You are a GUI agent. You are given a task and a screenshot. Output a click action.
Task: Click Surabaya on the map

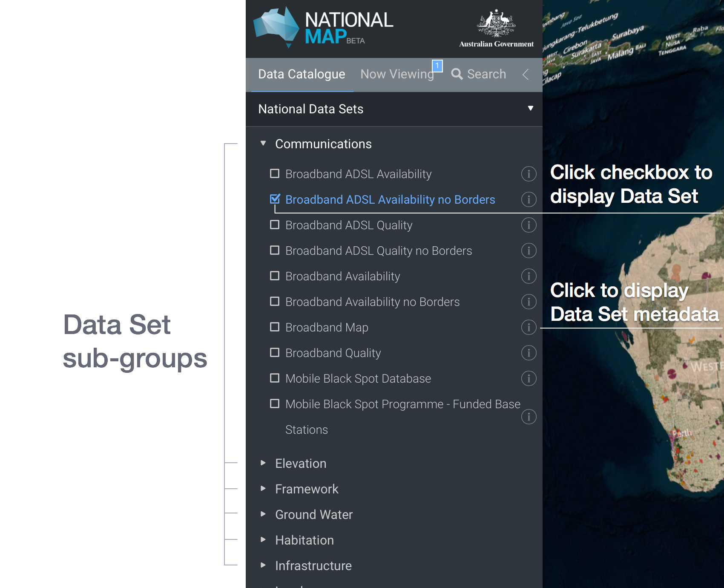point(628,33)
